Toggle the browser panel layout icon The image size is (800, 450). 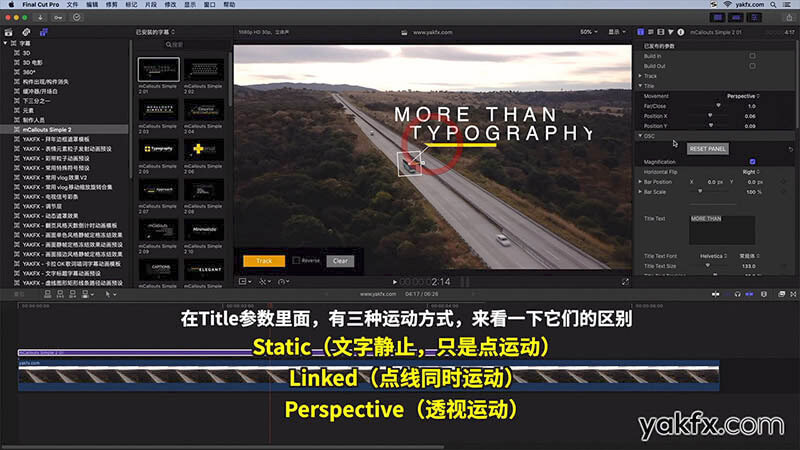pos(718,17)
